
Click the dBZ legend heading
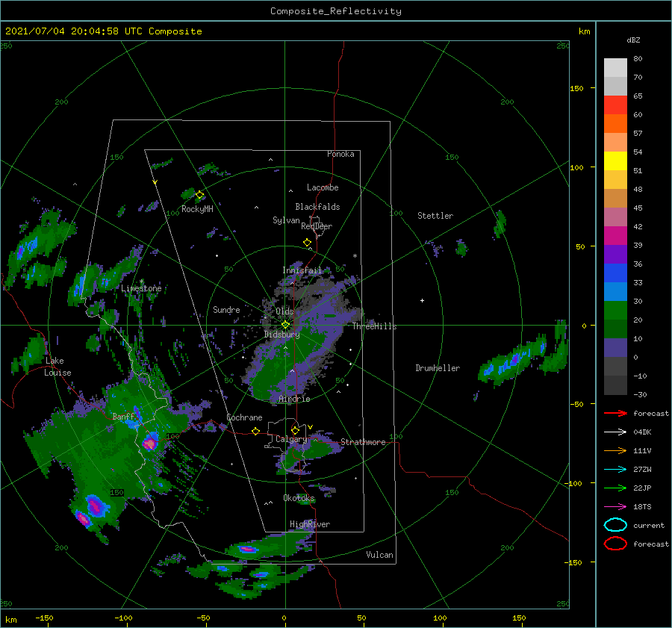633,40
